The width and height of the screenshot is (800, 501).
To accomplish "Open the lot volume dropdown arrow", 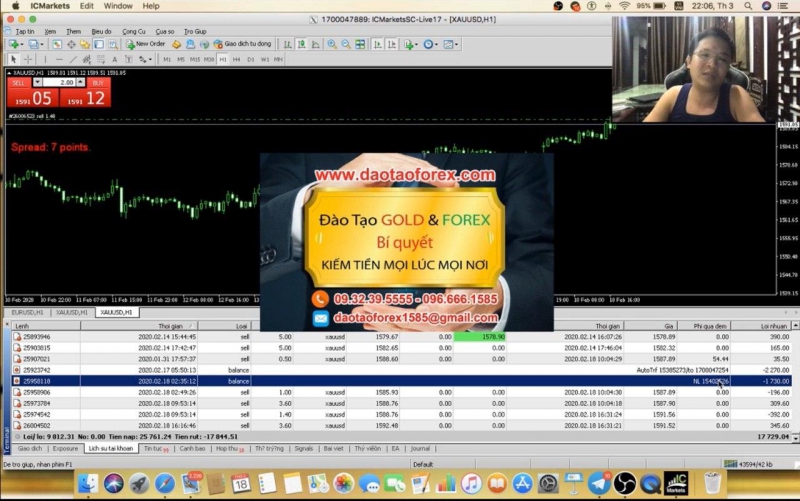I will [x=37, y=82].
